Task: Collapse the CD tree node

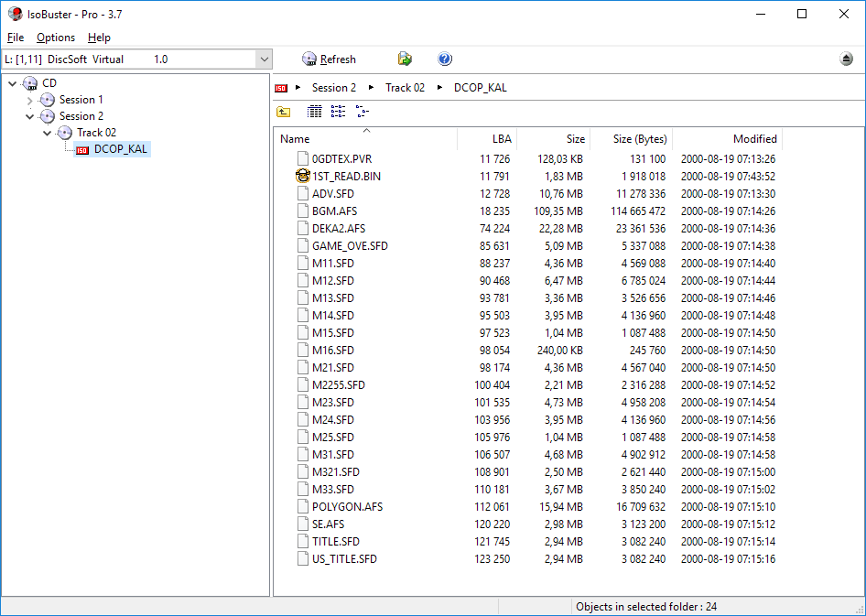Action: point(12,83)
